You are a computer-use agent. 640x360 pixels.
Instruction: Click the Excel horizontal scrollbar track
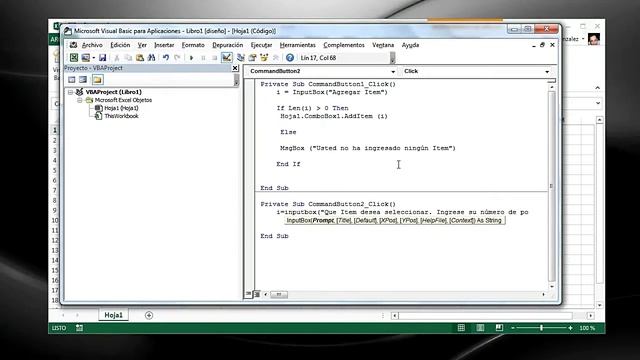click(x=492, y=316)
